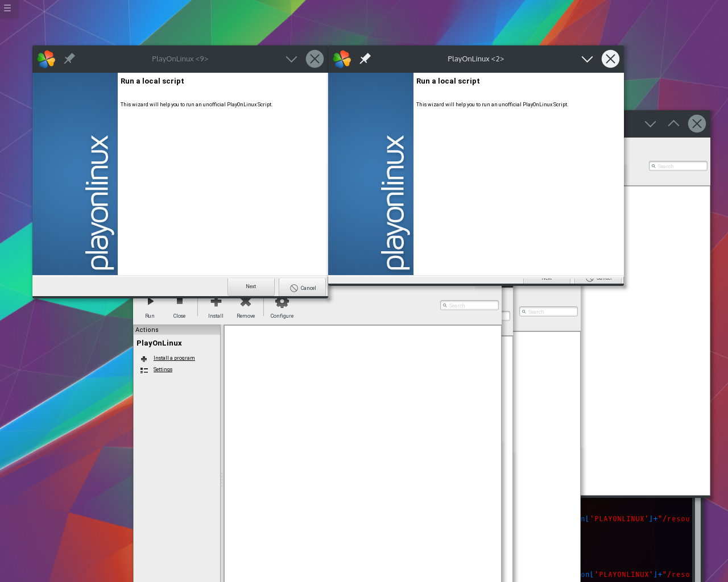
Task: Click the Close toolbar button
Action: [179, 307]
